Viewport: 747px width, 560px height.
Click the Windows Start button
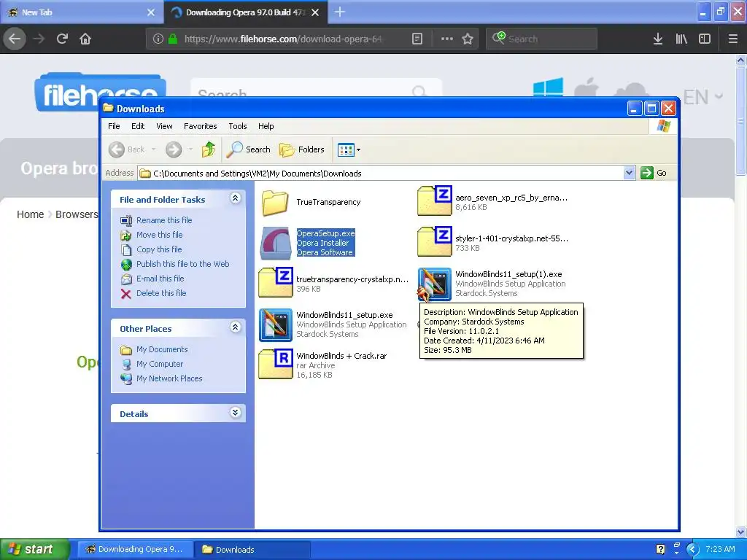[35, 549]
